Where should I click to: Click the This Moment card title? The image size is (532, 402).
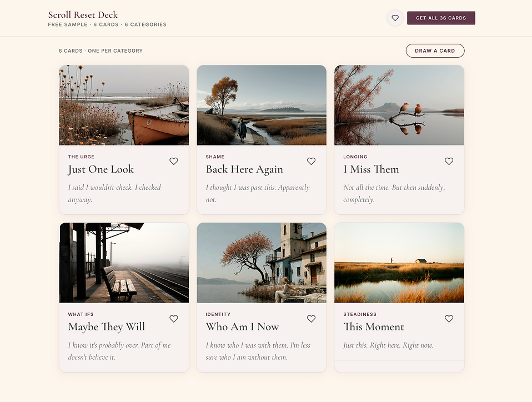pyautogui.click(x=374, y=326)
